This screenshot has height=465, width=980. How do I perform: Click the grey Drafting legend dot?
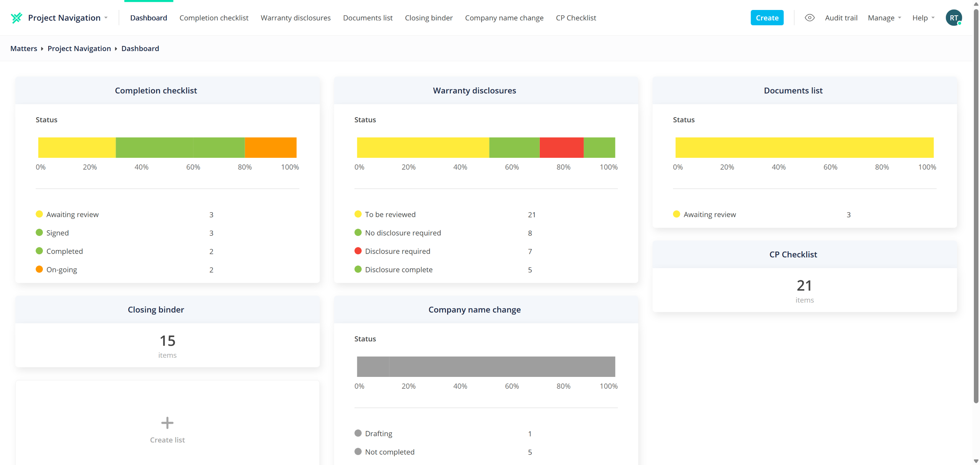[358, 433]
